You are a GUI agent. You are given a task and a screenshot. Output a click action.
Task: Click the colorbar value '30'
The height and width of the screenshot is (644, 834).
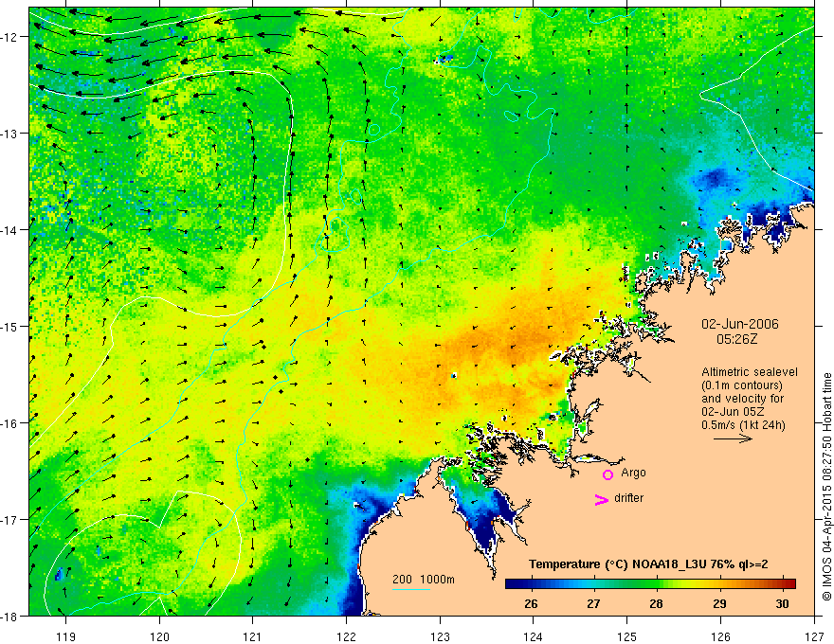[782, 603]
